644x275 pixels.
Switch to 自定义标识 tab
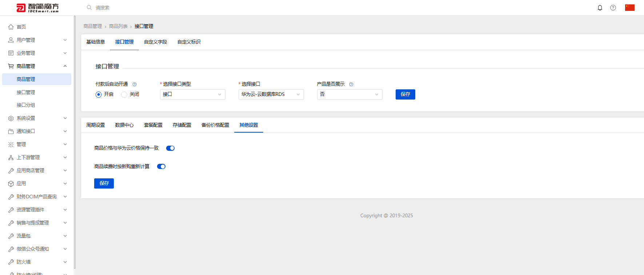pos(189,42)
